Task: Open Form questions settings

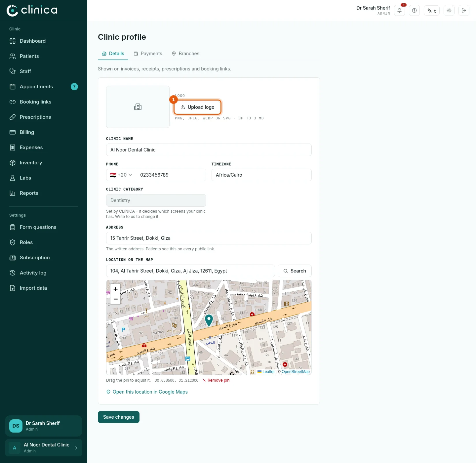Action: [x=44, y=227]
